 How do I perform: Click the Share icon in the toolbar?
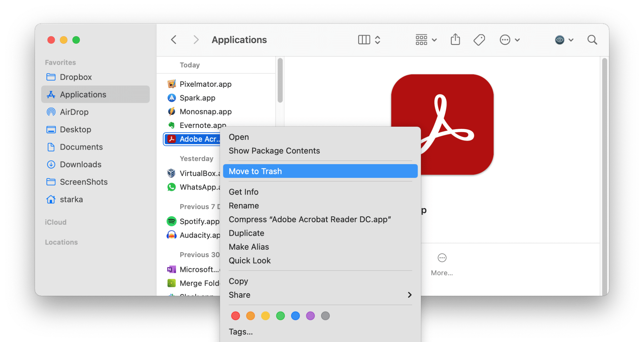click(455, 40)
